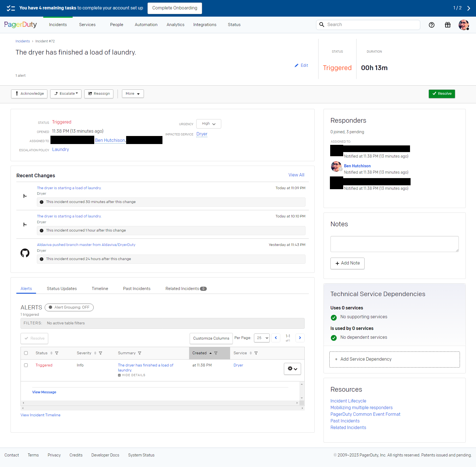476x467 pixels.
Task: Open the Laundry escalation policy link
Action: (60, 150)
